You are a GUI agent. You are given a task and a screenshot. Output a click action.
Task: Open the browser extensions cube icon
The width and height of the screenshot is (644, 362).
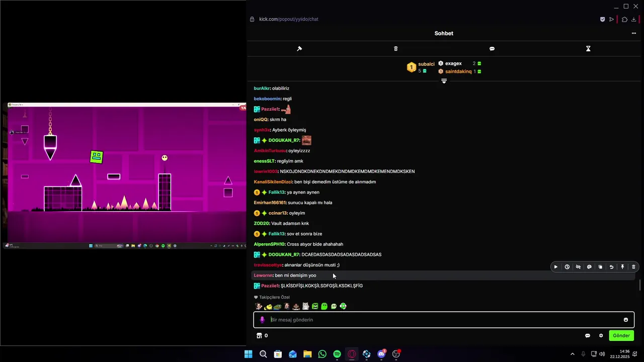pyautogui.click(x=624, y=19)
